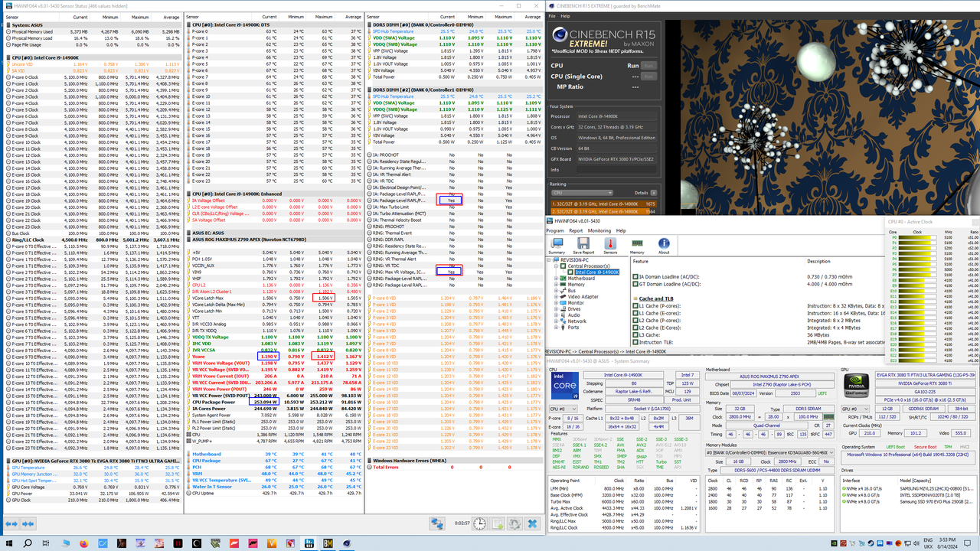Open the Program menu in HWiNFO
This screenshot has width=980, height=551.
pos(557,230)
